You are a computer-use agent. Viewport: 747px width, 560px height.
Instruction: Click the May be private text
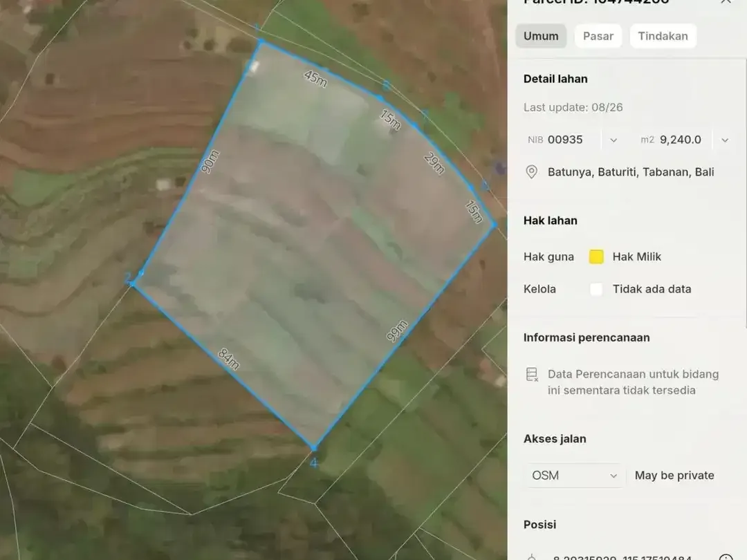(x=674, y=475)
